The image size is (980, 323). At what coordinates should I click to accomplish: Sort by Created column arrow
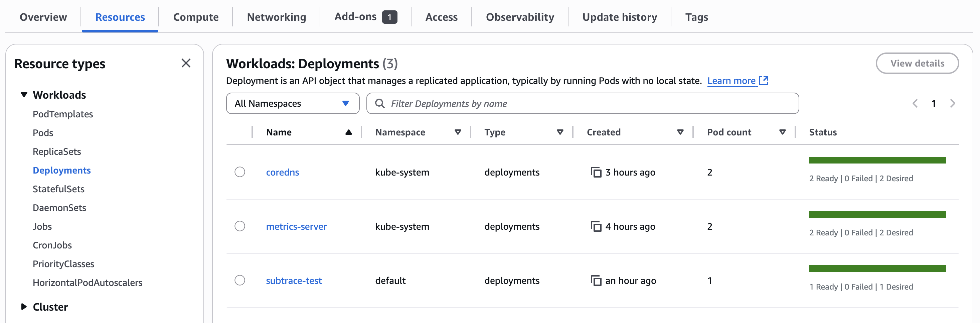(x=680, y=132)
